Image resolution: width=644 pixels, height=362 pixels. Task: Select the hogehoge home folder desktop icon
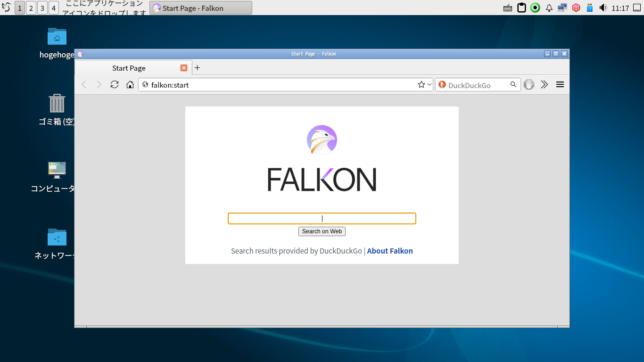[57, 43]
